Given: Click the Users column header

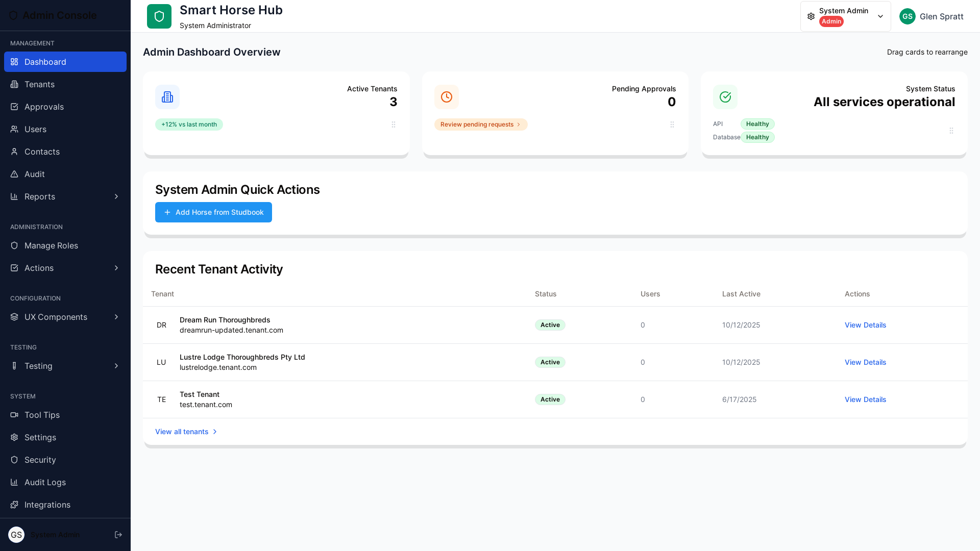Looking at the screenshot, I should pos(650,294).
